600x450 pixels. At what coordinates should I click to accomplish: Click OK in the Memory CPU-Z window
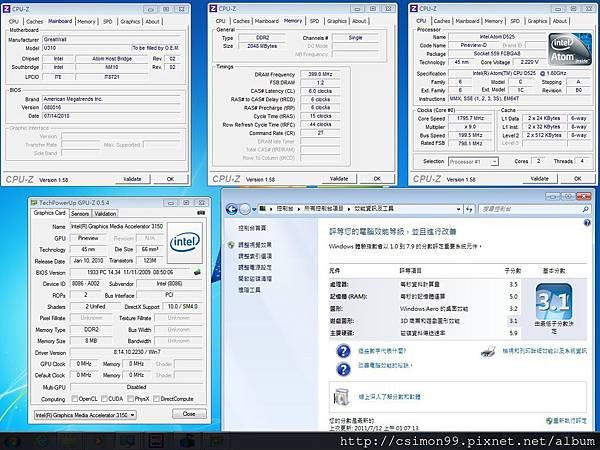coord(377,179)
